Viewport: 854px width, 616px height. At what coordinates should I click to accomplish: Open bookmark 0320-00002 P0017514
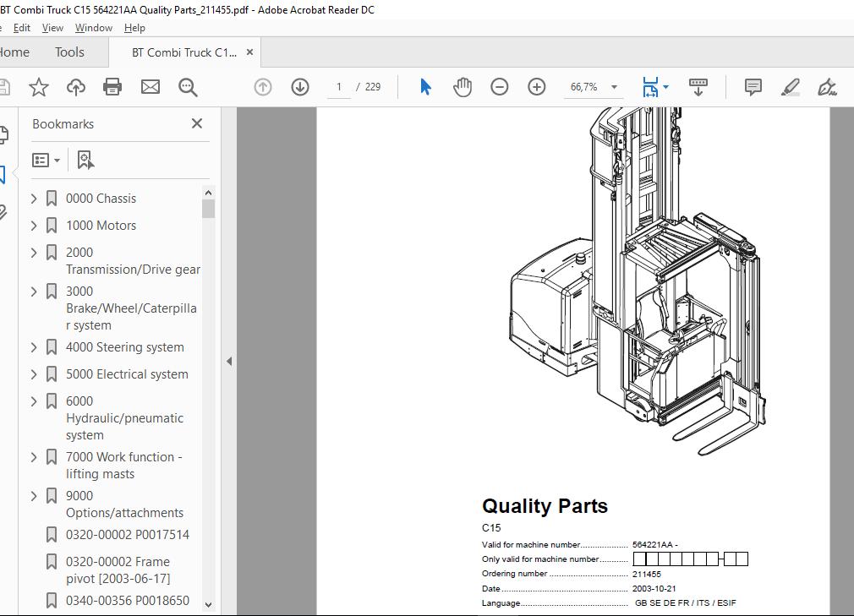(127, 535)
